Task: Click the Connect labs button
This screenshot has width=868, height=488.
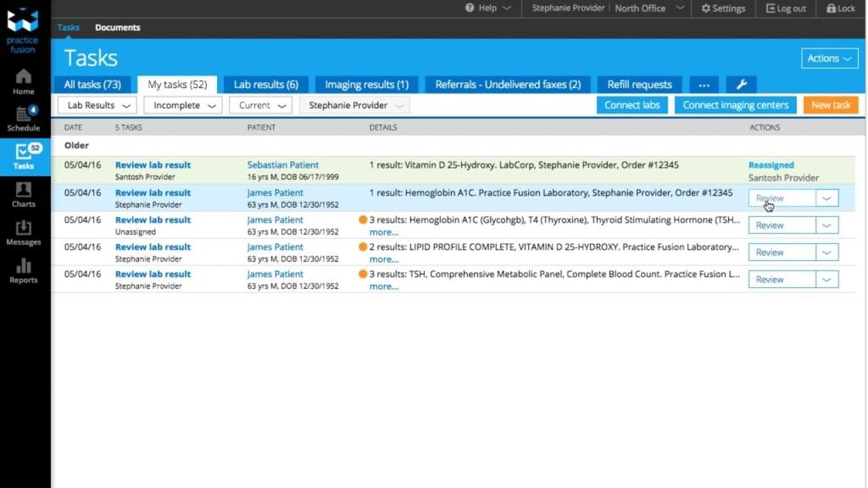Action: (632, 105)
